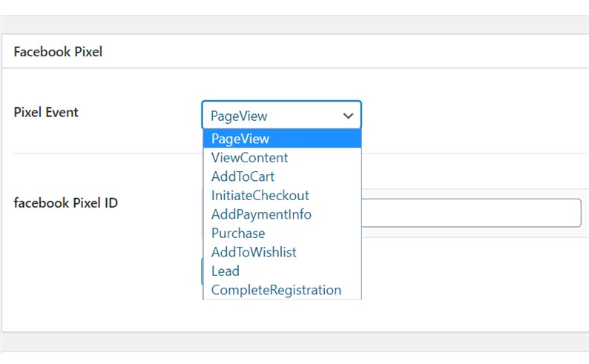Pick InitiateCheckout from the dropdown list
The width and height of the screenshot is (589, 364).
[260, 196]
